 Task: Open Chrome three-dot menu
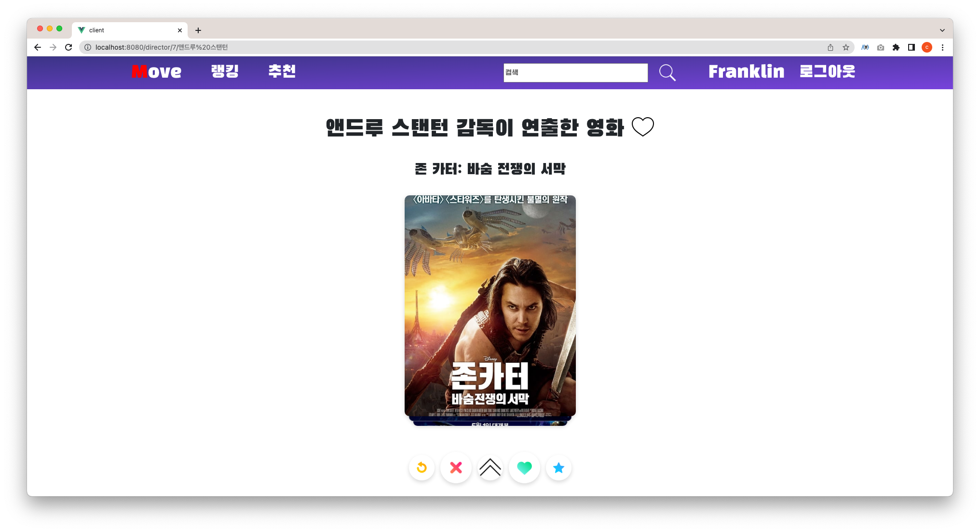pyautogui.click(x=942, y=47)
